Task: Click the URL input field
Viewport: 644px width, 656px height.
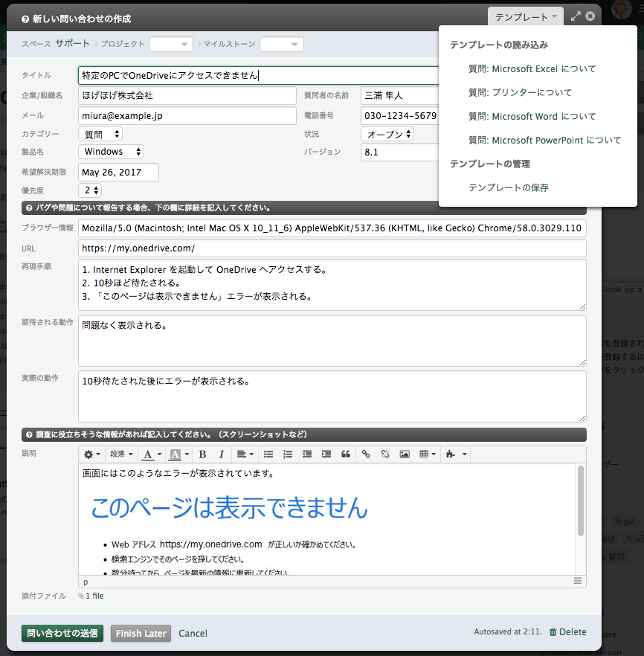Action: (x=332, y=248)
